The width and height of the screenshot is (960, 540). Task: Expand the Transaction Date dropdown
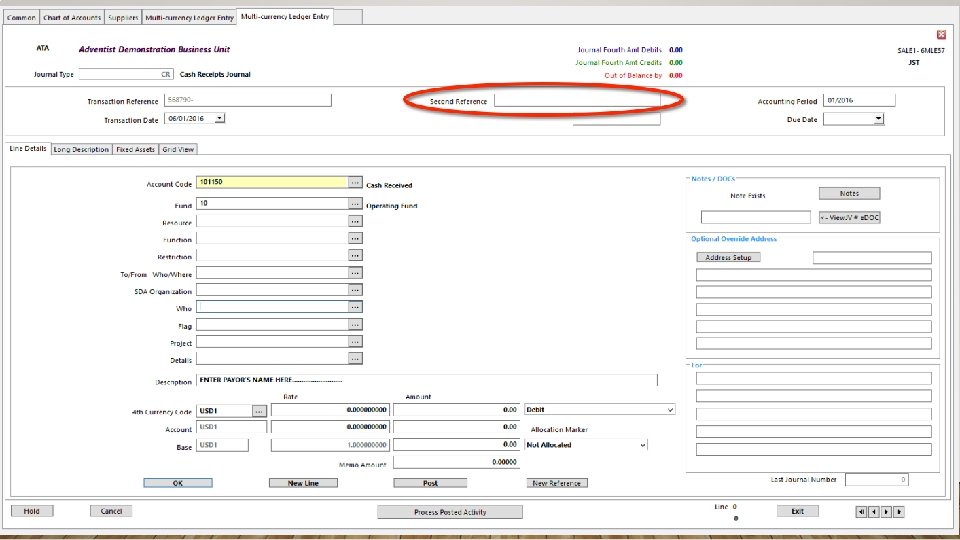[x=220, y=118]
